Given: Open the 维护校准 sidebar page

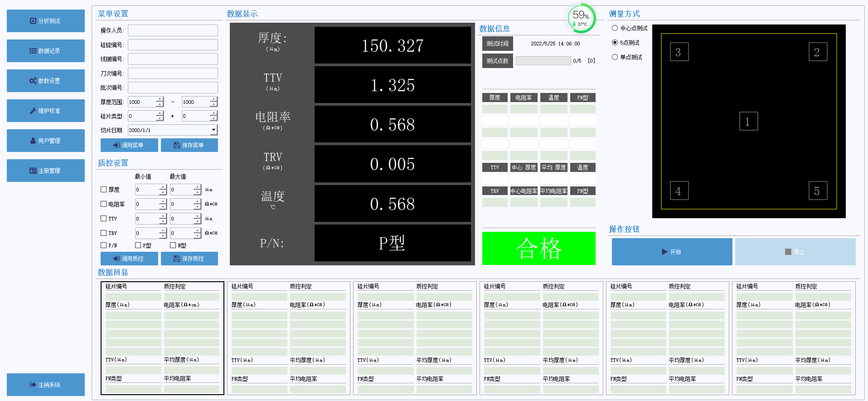Looking at the screenshot, I should click(46, 111).
